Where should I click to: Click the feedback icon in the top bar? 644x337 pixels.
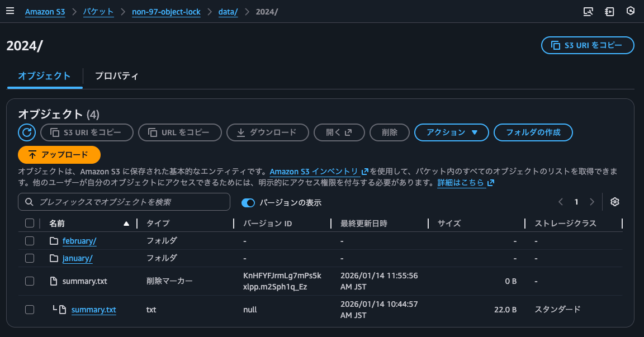click(x=610, y=11)
